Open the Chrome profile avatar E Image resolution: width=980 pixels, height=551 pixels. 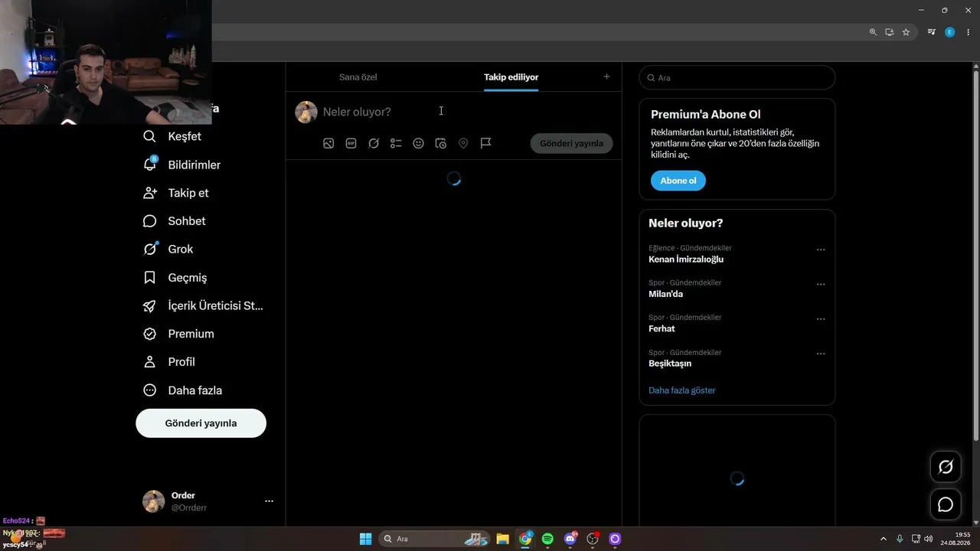[950, 32]
